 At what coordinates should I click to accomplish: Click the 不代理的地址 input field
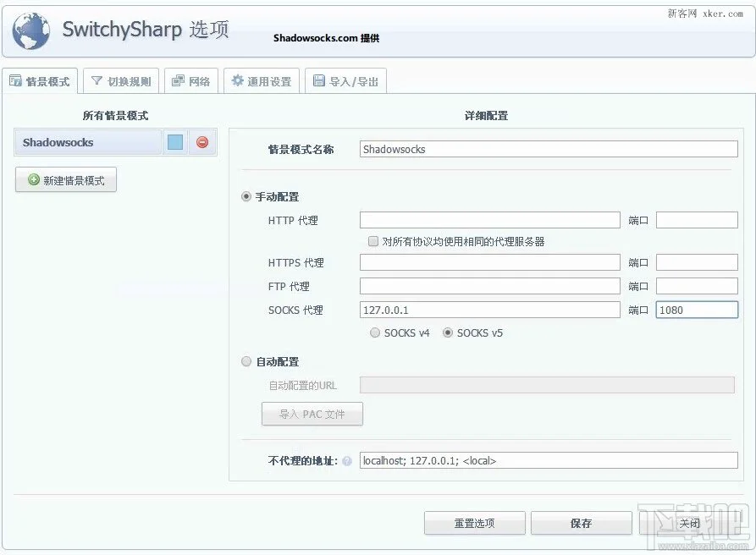549,460
